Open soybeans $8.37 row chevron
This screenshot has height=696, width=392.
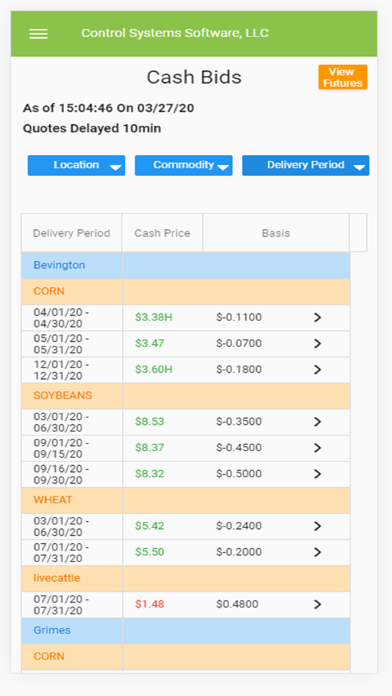click(x=317, y=448)
